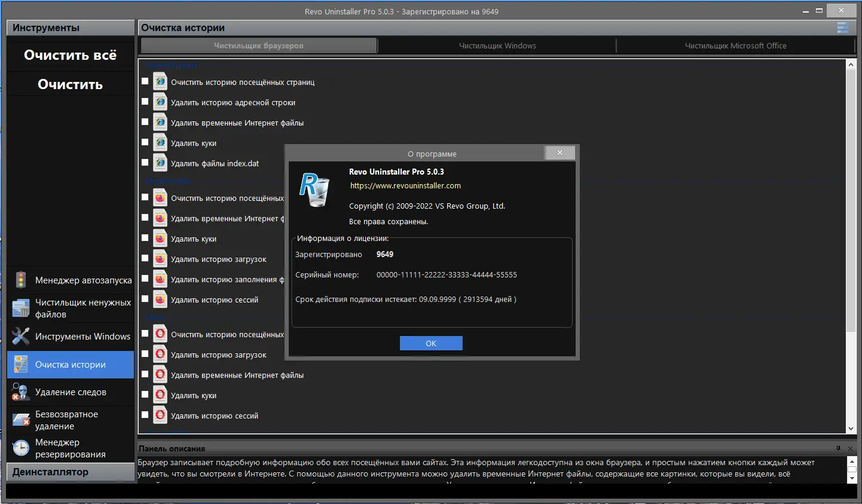Screen dimensions: 862x504
Task: Open the Чистильщик Microsoft Office tab
Action: pos(735,45)
